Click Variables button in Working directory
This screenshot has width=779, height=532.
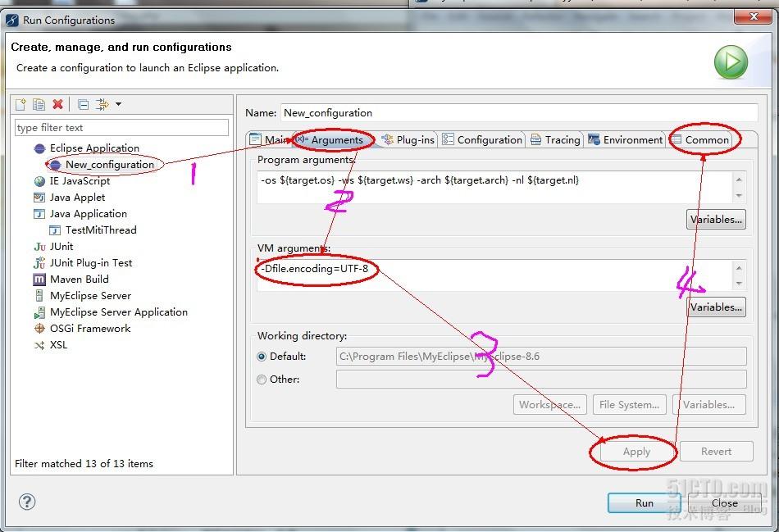point(709,405)
